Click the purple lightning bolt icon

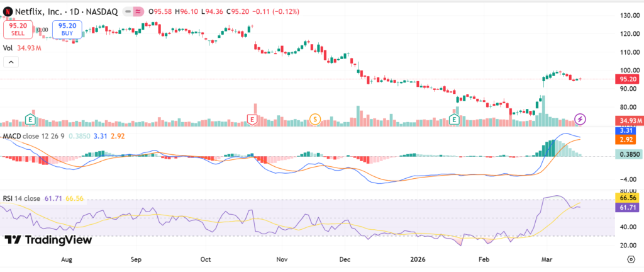point(581,118)
